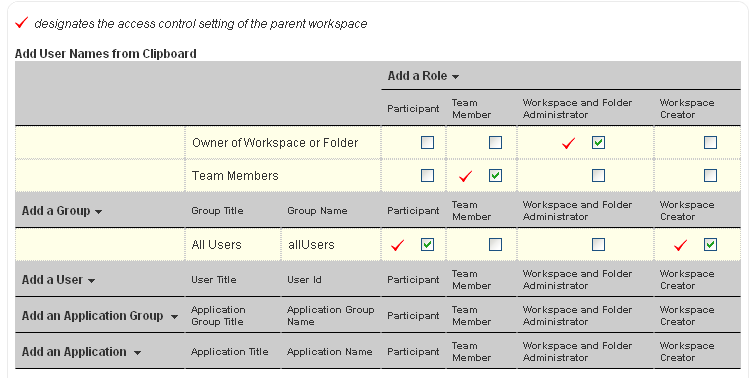Check Workspace Creator for Team Members row

(710, 176)
